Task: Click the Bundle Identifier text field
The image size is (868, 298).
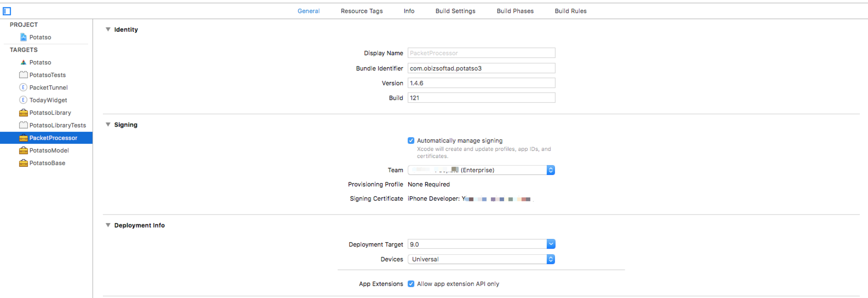Action: [x=481, y=68]
